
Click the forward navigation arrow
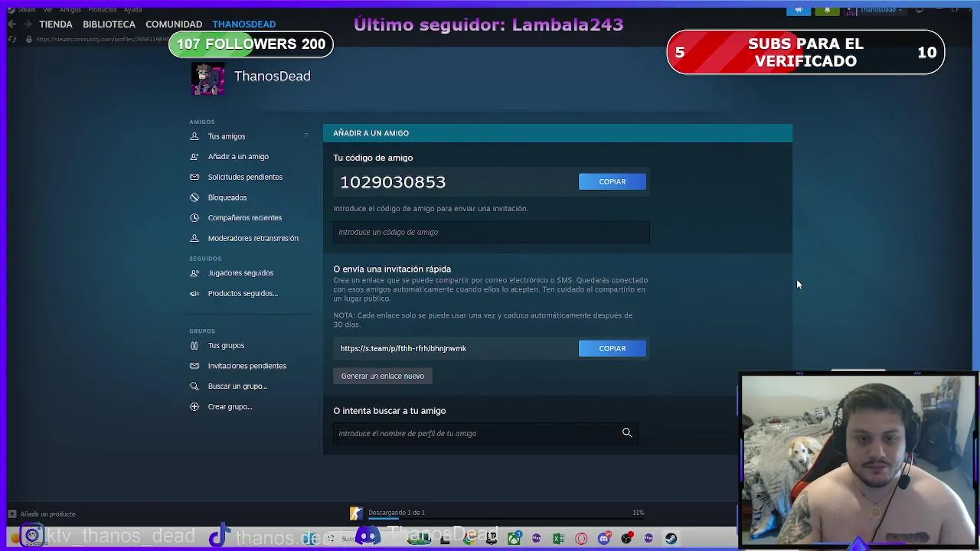[28, 24]
